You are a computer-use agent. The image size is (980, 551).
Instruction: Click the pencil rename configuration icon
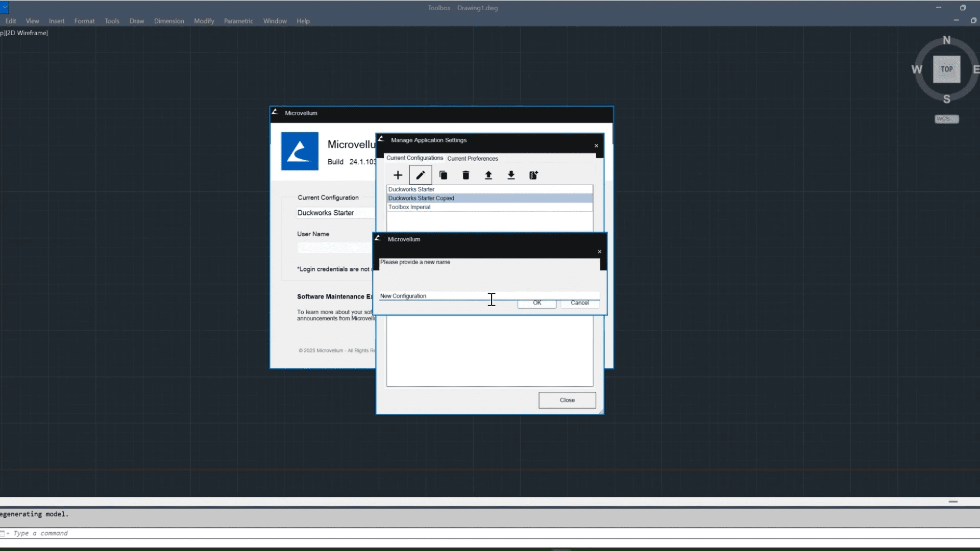[420, 175]
